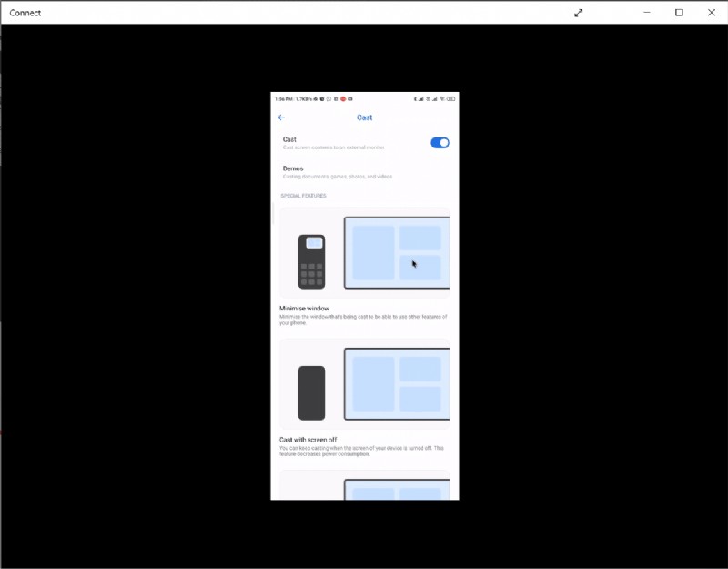Screen dimensions: 728x569
Task: Select the Cast with screen off heading
Action: (x=308, y=439)
